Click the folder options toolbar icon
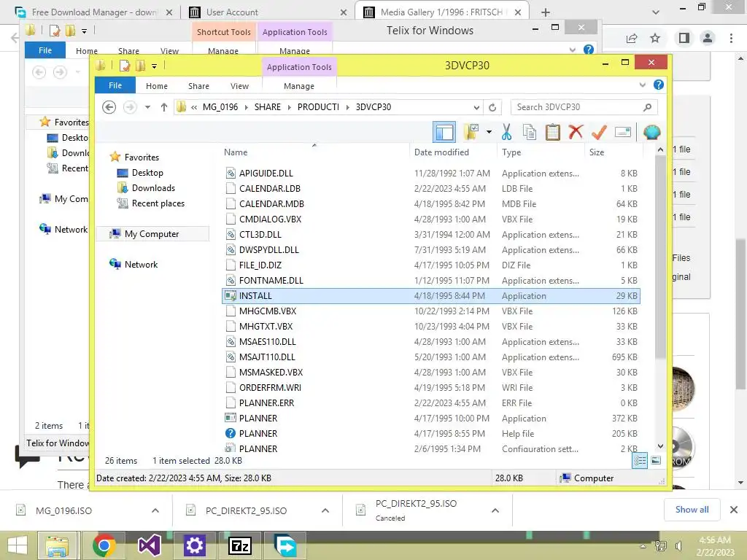This screenshot has width=747, height=560. coord(471,132)
